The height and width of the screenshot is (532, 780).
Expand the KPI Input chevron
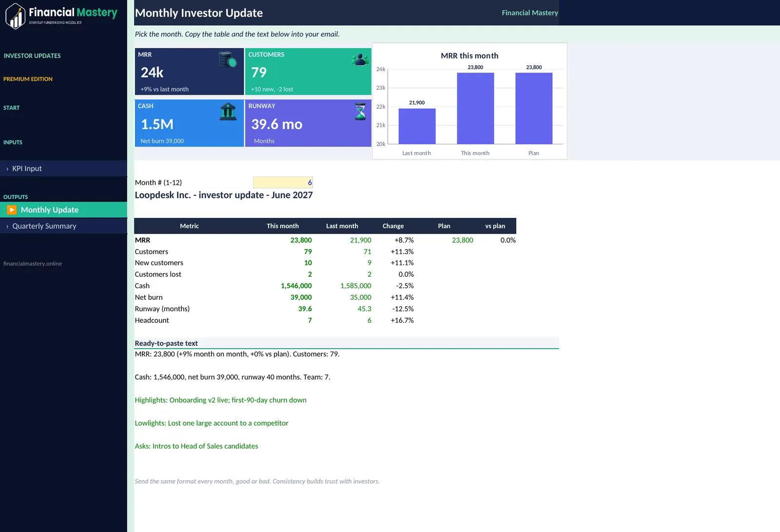tap(7, 169)
